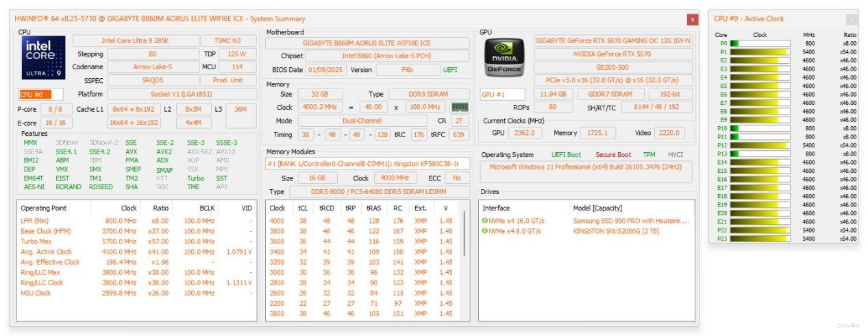This screenshot has height=336, width=868.
Task: Close the CPU #0 Active Clock window
Action: [x=852, y=19]
